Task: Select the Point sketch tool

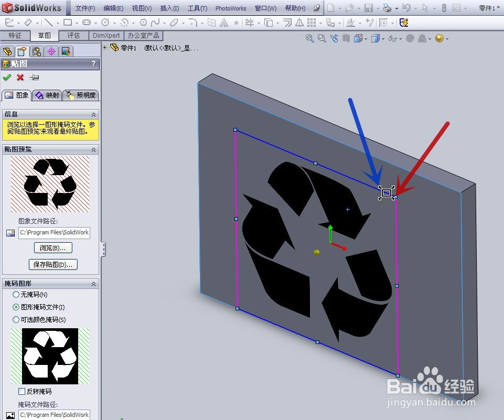Action: (236, 23)
